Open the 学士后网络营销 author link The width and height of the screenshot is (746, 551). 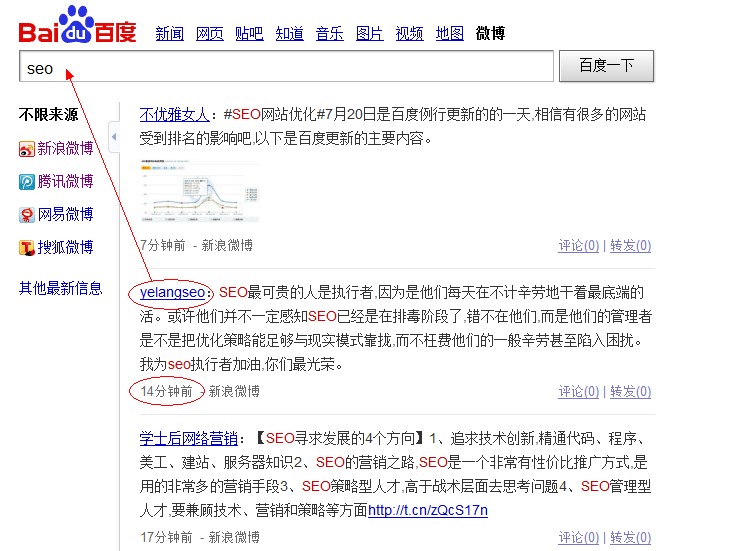pyautogui.click(x=188, y=438)
